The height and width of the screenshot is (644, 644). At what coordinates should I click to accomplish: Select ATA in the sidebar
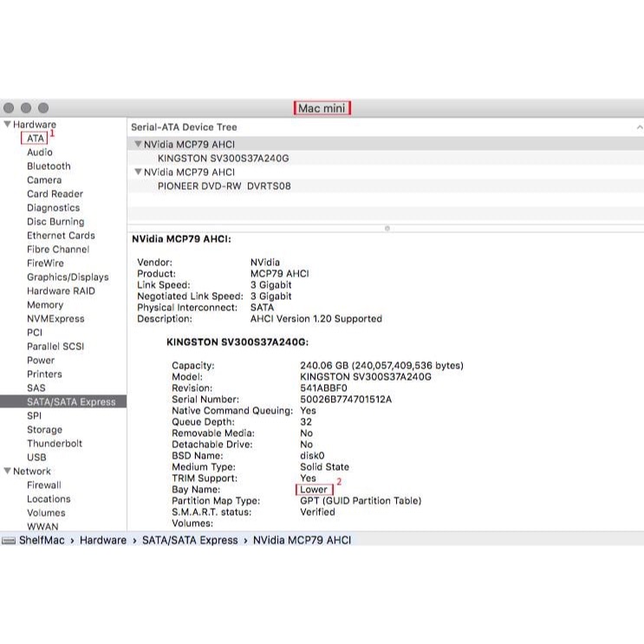click(35, 139)
